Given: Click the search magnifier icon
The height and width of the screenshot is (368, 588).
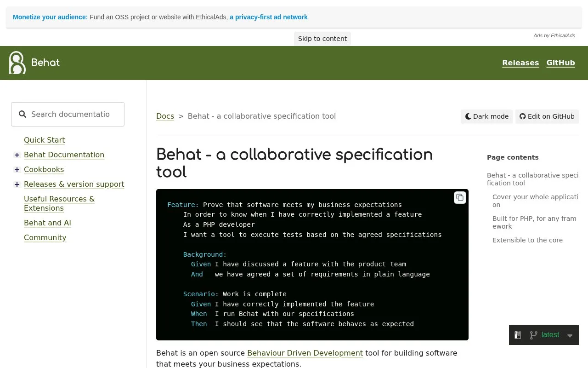Looking at the screenshot, I should 23,114.
